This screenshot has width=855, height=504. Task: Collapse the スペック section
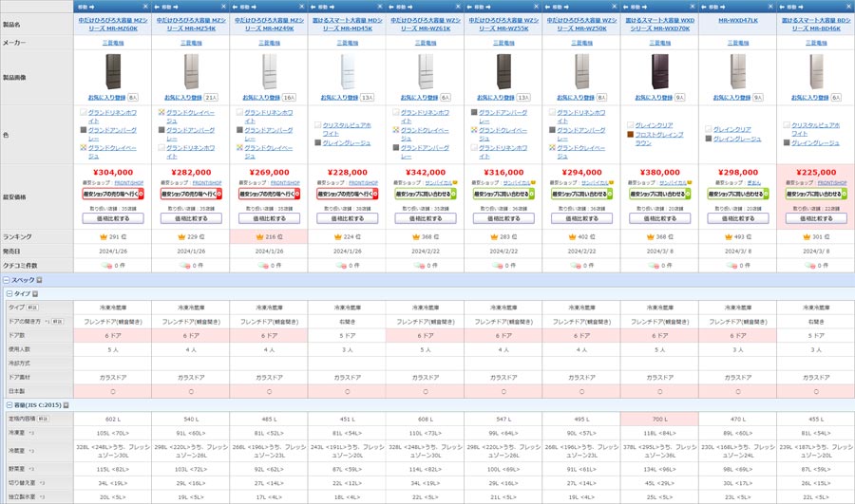point(7,280)
